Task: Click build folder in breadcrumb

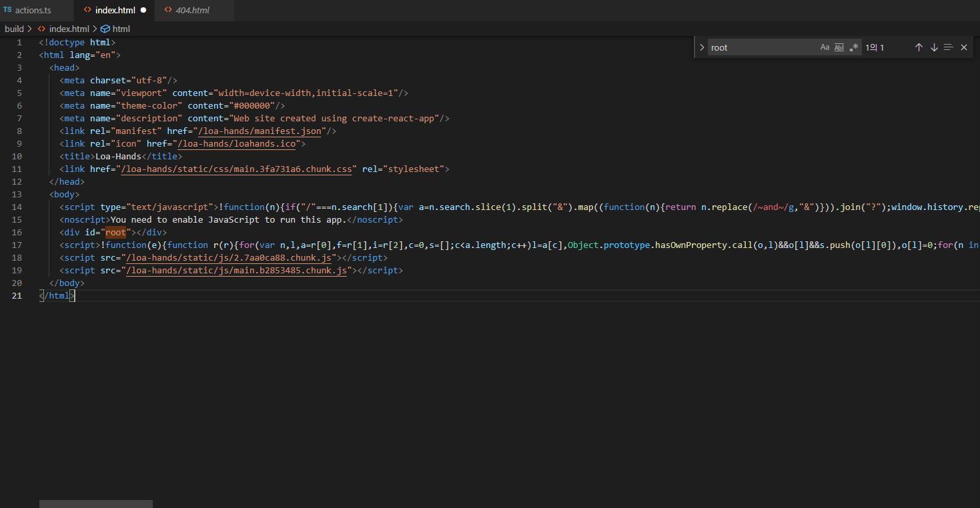Action: tap(14, 29)
